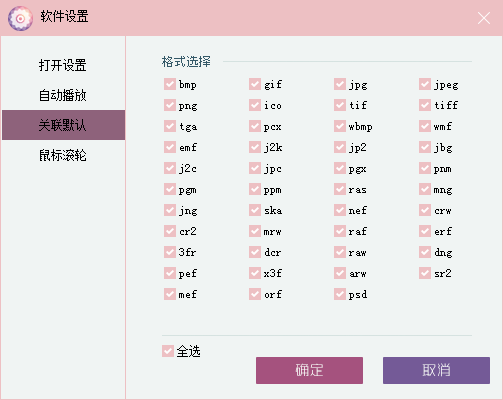Select the 关联默认 sidebar item
Viewport: 503px width, 400px height.
point(63,125)
